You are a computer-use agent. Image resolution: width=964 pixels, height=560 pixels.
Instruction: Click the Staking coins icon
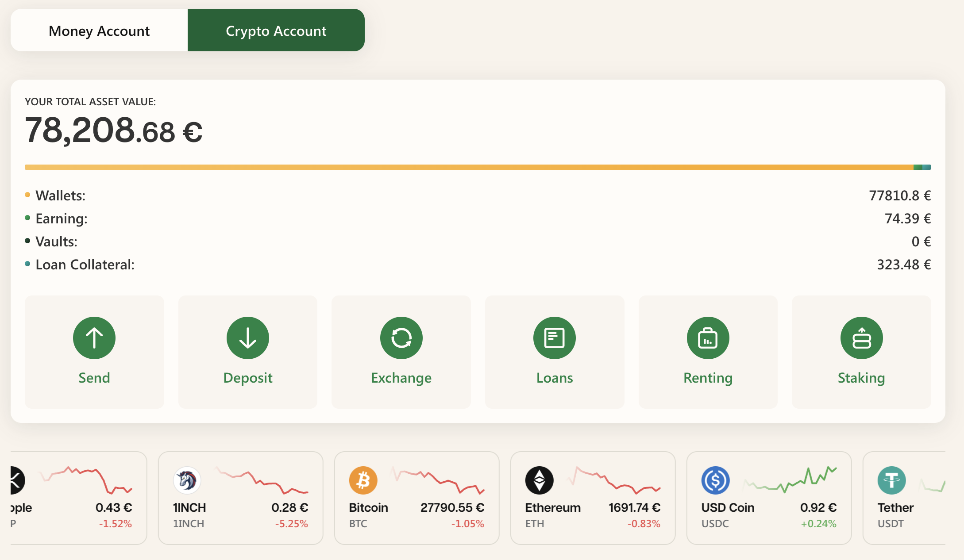(x=862, y=338)
